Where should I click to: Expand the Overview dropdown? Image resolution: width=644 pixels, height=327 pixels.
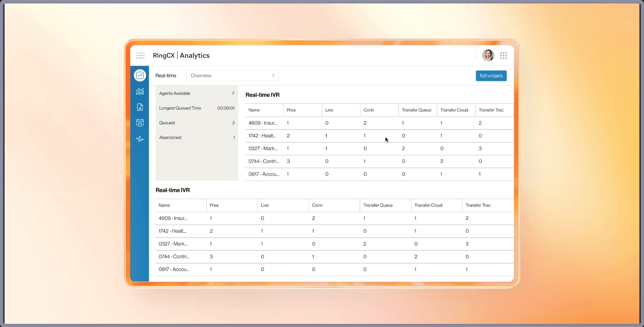pos(233,76)
